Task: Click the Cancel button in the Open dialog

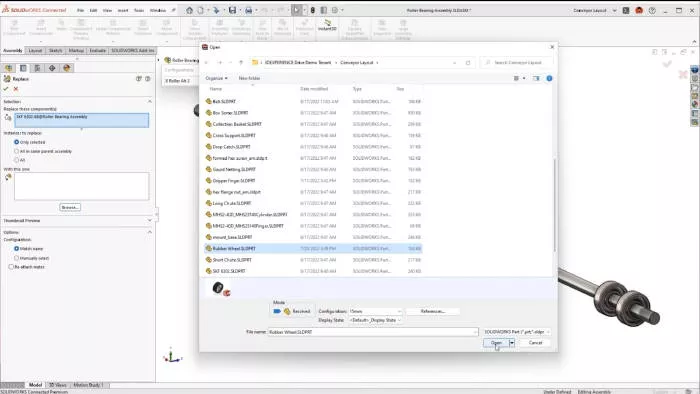Action: click(x=535, y=343)
